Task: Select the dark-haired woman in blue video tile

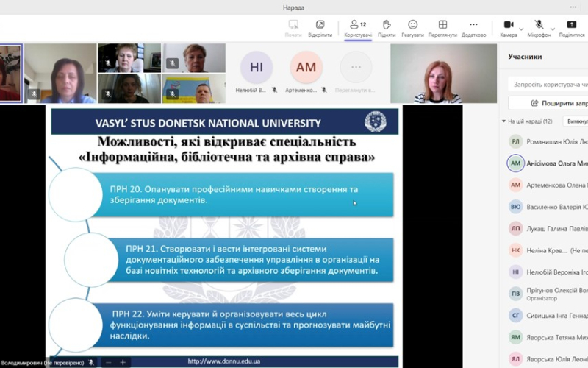Action: tap(60, 73)
